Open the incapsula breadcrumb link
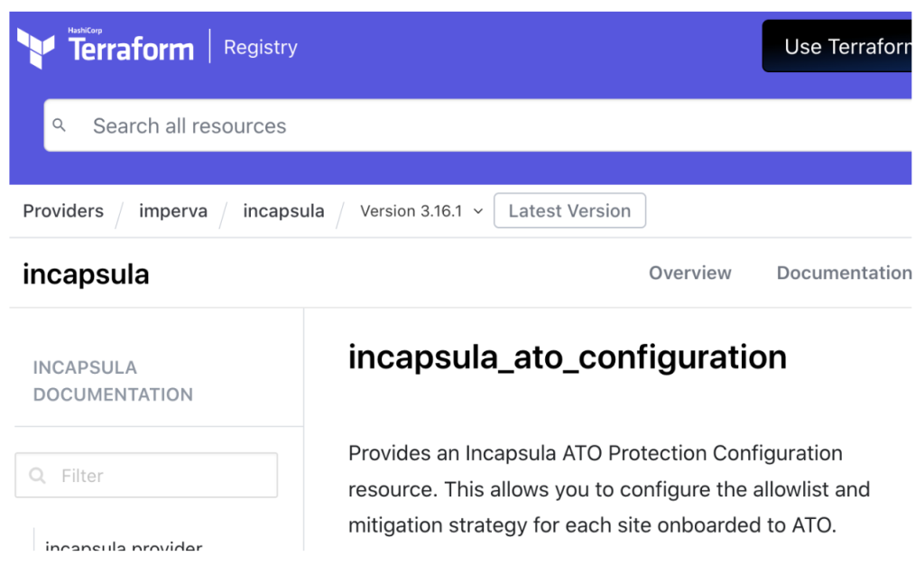The image size is (924, 584). click(283, 210)
